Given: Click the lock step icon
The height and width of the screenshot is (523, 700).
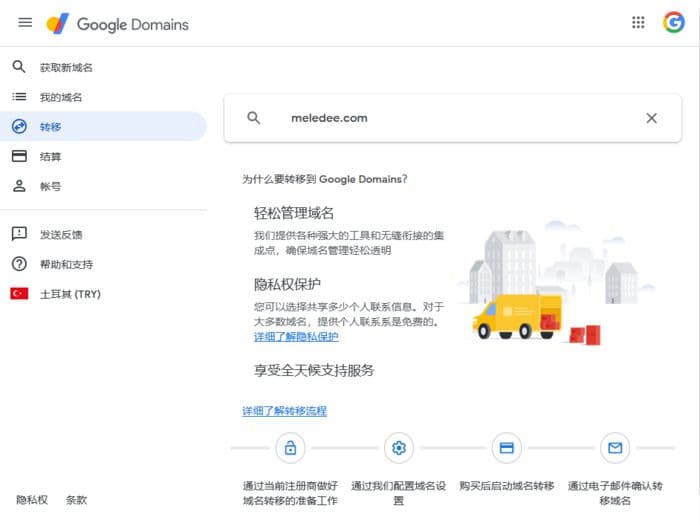Looking at the screenshot, I should (x=291, y=448).
